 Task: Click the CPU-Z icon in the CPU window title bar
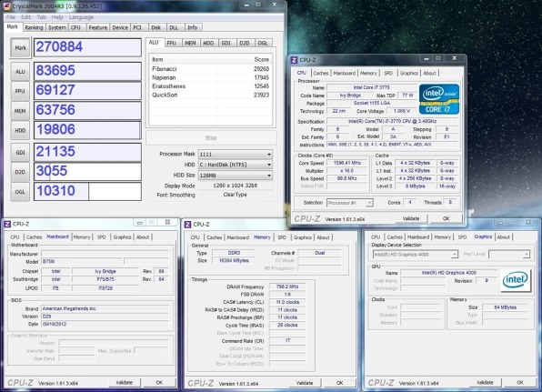pyautogui.click(x=295, y=60)
